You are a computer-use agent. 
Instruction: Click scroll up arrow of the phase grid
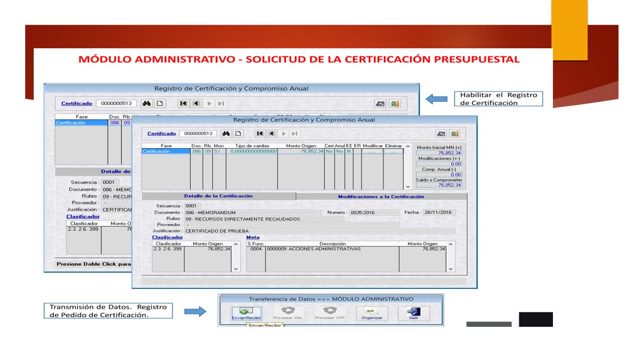(408, 146)
